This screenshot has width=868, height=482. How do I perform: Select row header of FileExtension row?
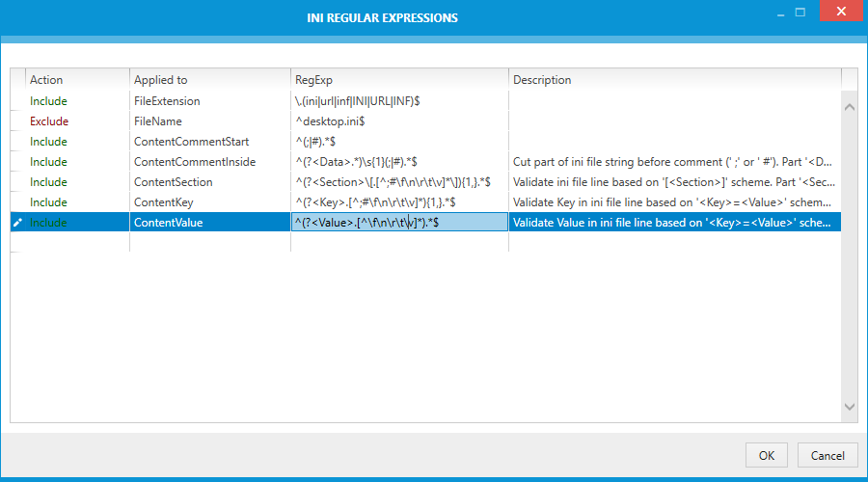point(17,101)
